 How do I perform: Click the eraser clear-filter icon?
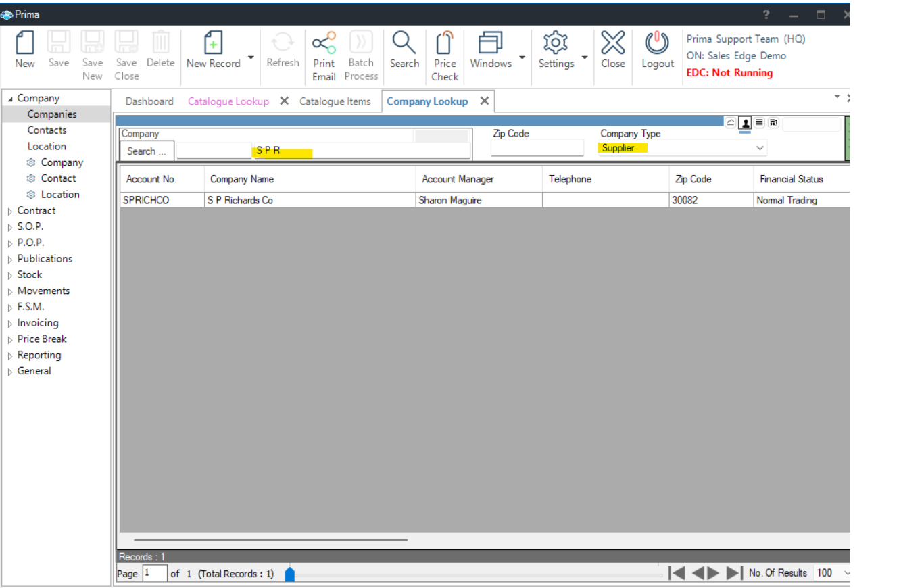pyautogui.click(x=731, y=122)
